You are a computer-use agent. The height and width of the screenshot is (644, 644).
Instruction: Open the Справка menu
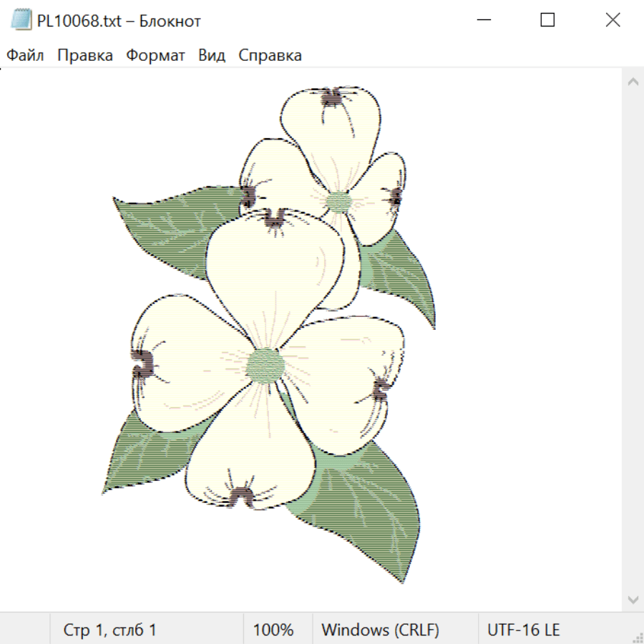270,56
